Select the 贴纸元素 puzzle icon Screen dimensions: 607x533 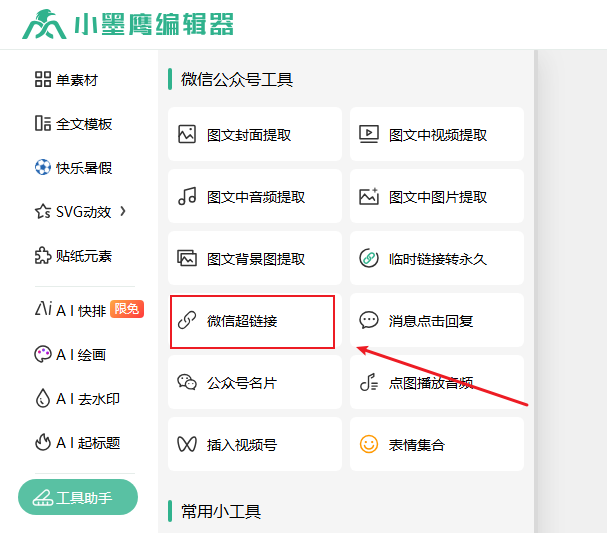[x=43, y=255]
